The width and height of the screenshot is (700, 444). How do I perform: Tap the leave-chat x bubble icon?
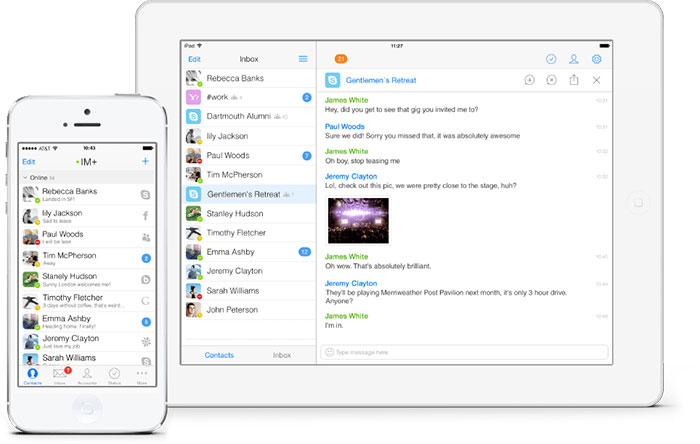552,80
